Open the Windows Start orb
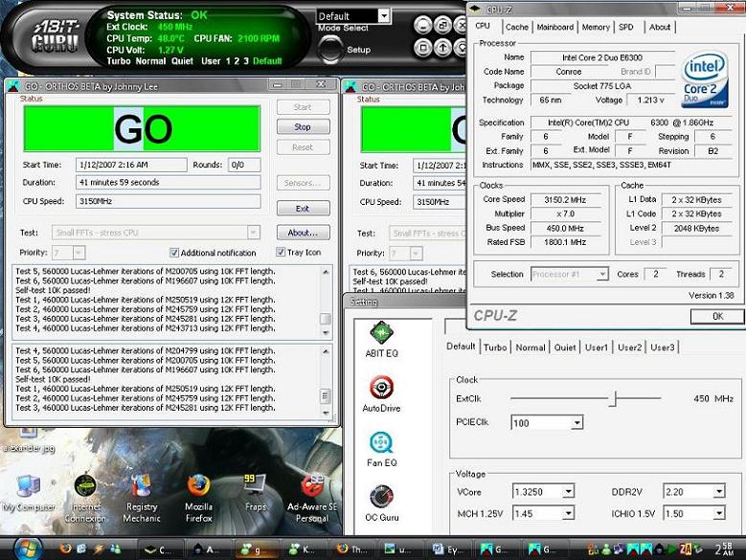The height and width of the screenshot is (560, 746). [28, 549]
